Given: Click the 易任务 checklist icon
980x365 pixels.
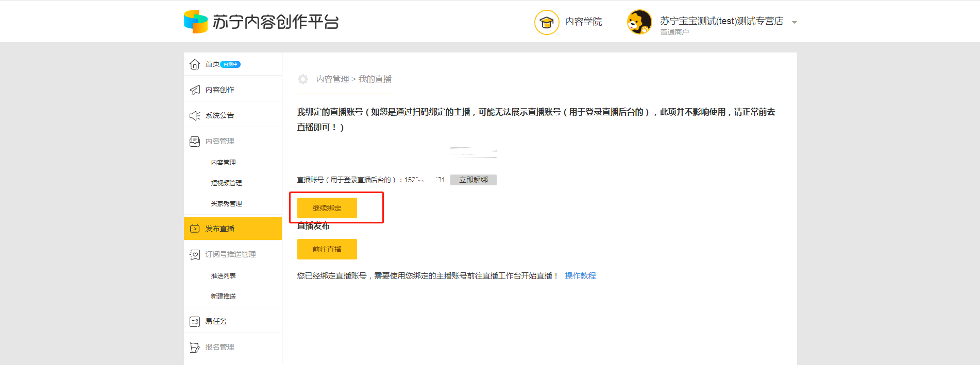Looking at the screenshot, I should [195, 322].
